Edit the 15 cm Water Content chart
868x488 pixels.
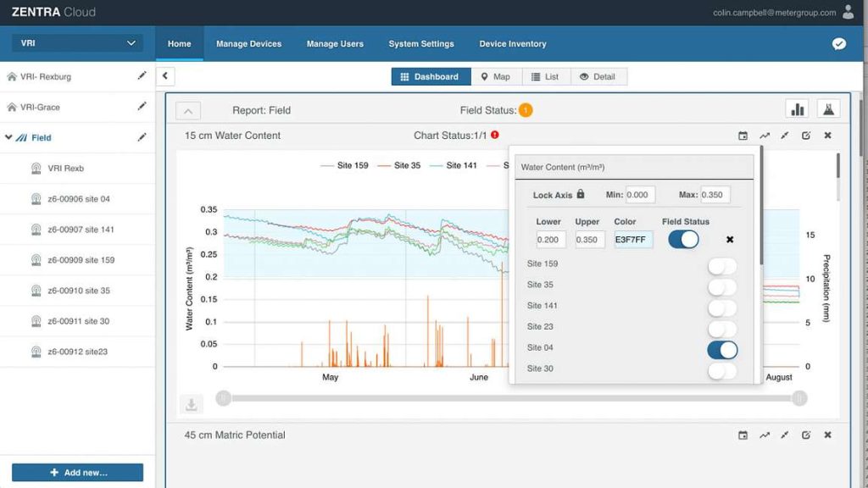point(806,136)
